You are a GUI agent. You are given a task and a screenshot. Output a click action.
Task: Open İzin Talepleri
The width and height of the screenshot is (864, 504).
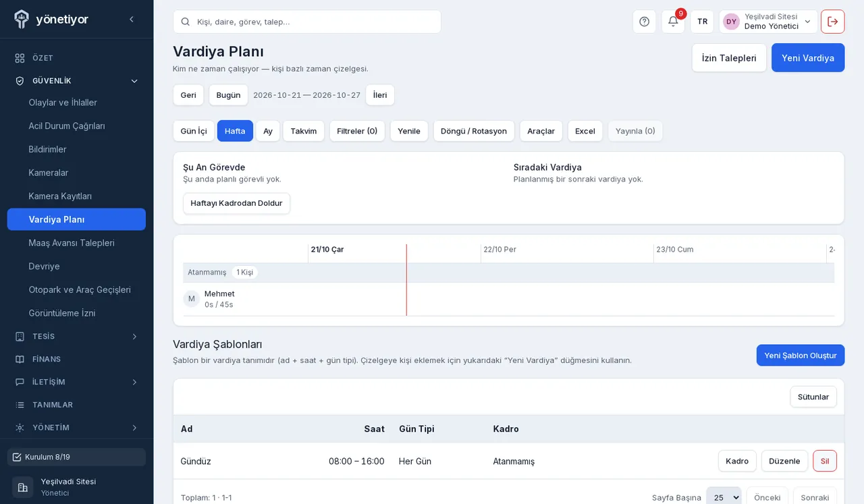click(x=729, y=58)
